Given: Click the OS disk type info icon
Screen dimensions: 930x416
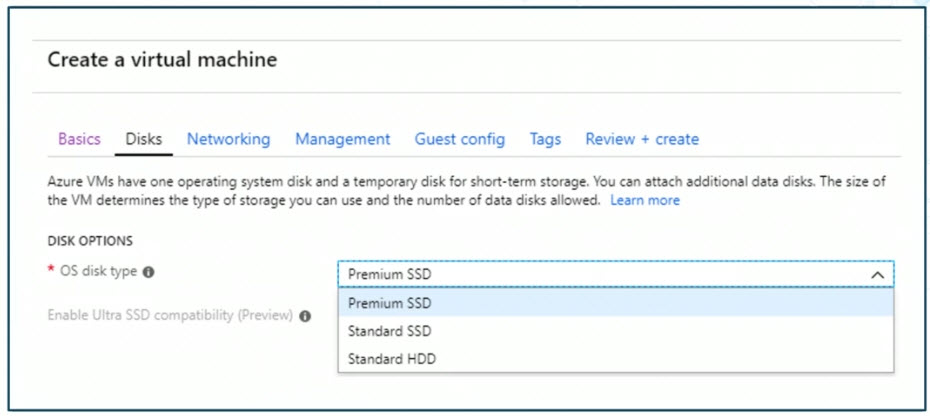Looking at the screenshot, I should pyautogui.click(x=149, y=272).
